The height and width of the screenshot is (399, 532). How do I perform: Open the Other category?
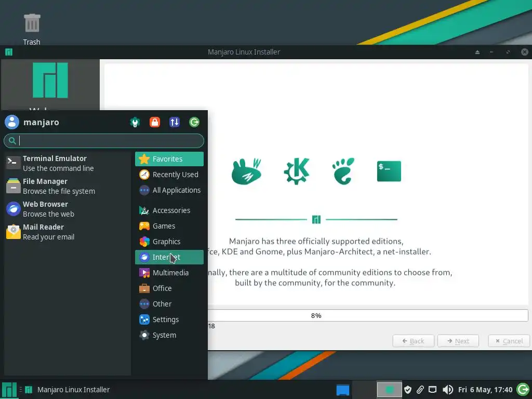coord(169,304)
